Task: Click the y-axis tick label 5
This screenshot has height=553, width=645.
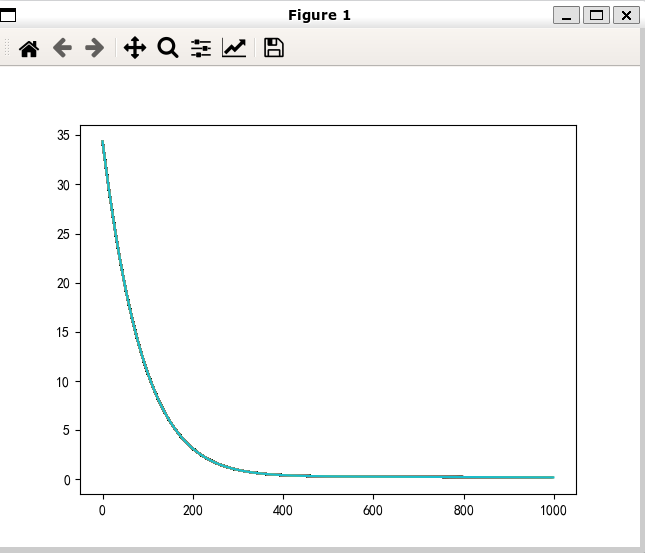Action: point(66,430)
